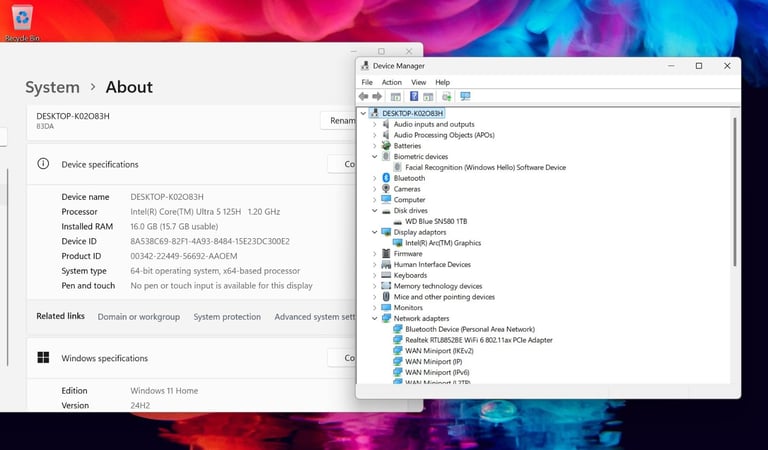The width and height of the screenshot is (768, 450).
Task: Open the Action menu
Action: (x=391, y=82)
